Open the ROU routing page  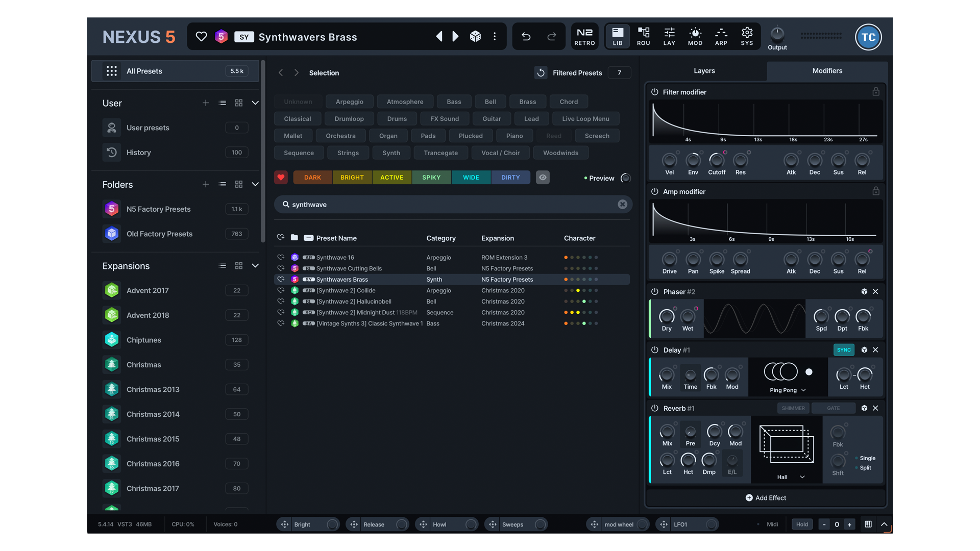pos(644,37)
